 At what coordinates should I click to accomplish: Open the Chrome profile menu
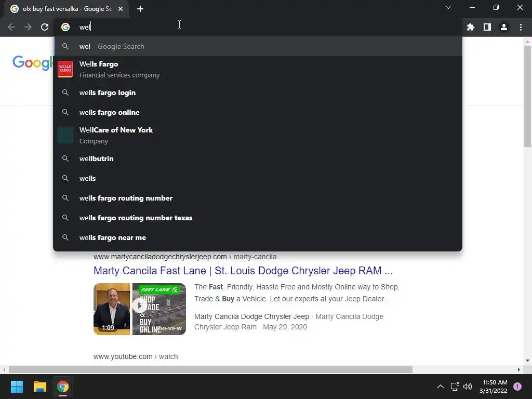(x=504, y=27)
